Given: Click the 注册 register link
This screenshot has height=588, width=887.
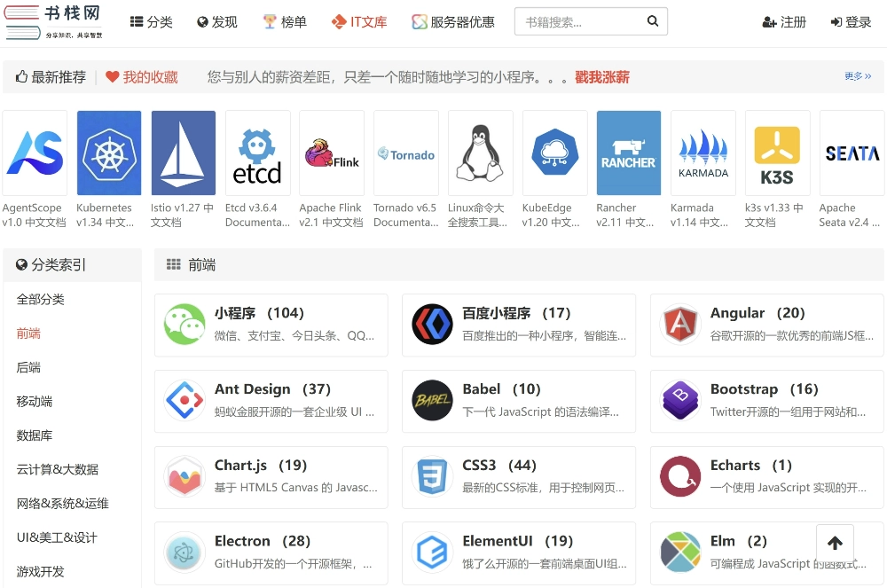Looking at the screenshot, I should (784, 22).
